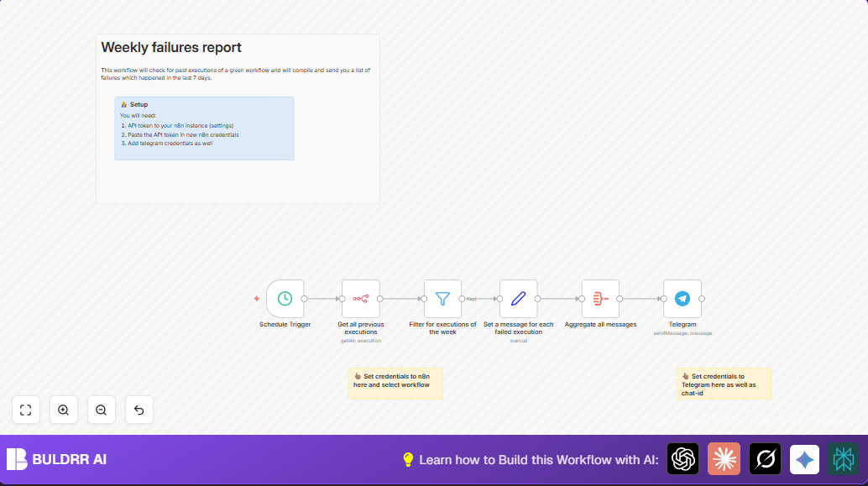
Task: Click the 'Aggregate all messages' label
Action: (x=600, y=324)
